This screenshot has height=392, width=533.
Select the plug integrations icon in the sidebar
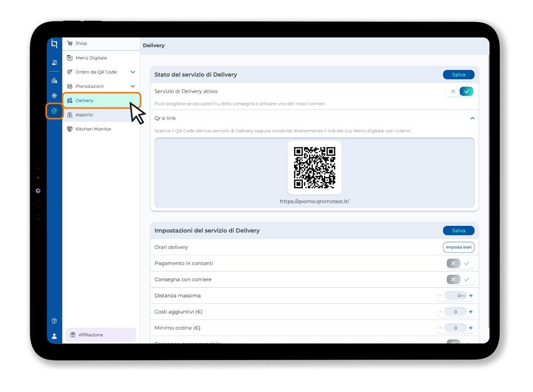[x=54, y=111]
